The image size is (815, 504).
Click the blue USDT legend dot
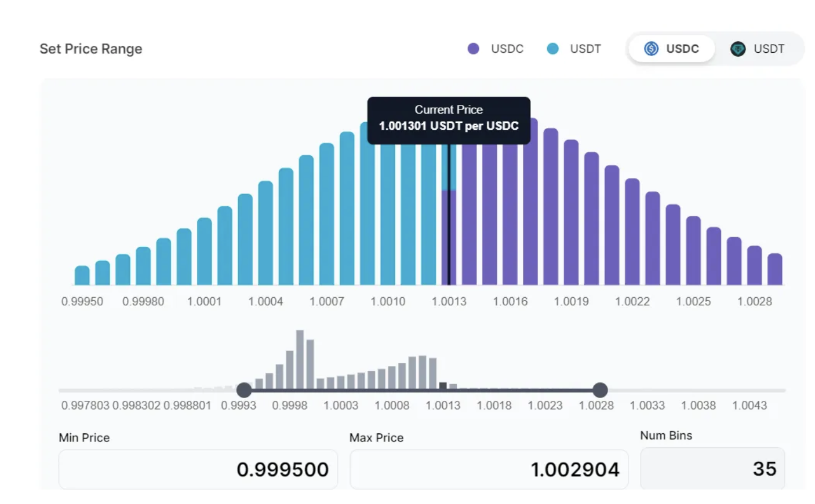[x=552, y=49]
